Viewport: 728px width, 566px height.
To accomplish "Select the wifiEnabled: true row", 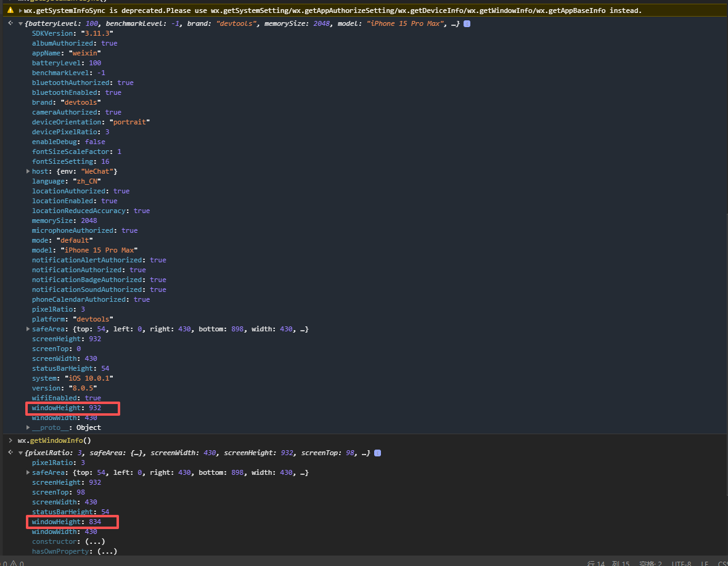I will [x=67, y=398].
